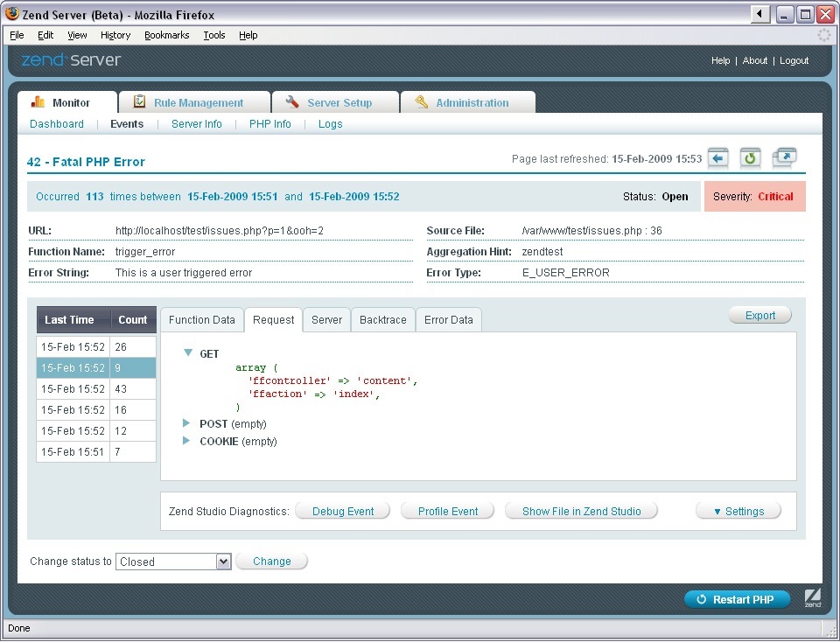Image resolution: width=840 pixels, height=642 pixels.
Task: Open the Backtrace tab
Action: 383,319
